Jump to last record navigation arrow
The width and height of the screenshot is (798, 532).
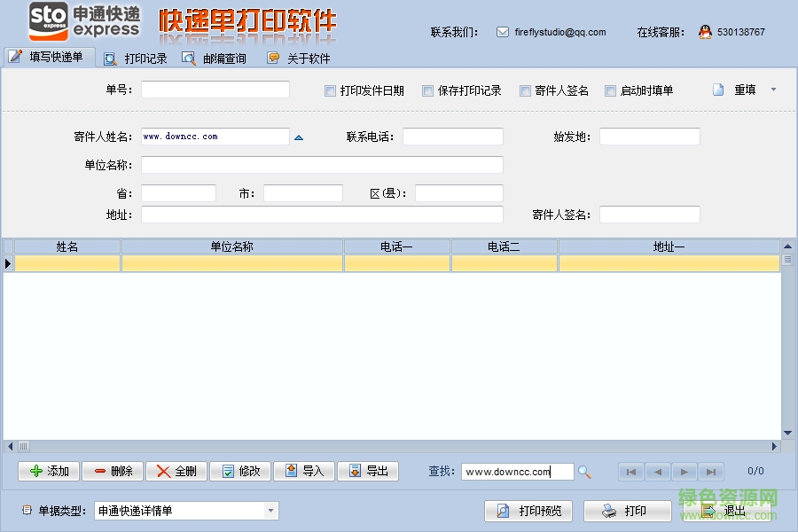(x=710, y=472)
